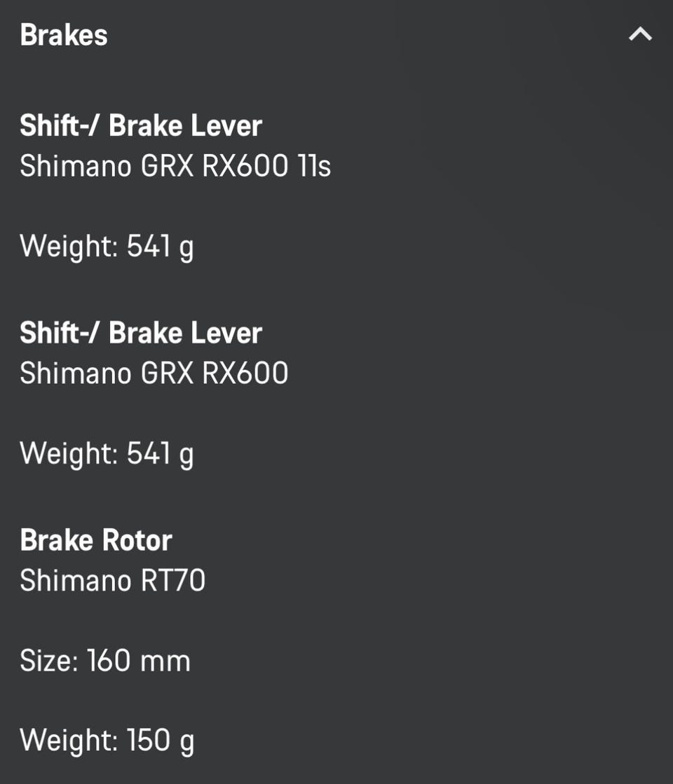Collapse the Brakes section with the chevron
This screenshot has width=673, height=784.
point(640,34)
